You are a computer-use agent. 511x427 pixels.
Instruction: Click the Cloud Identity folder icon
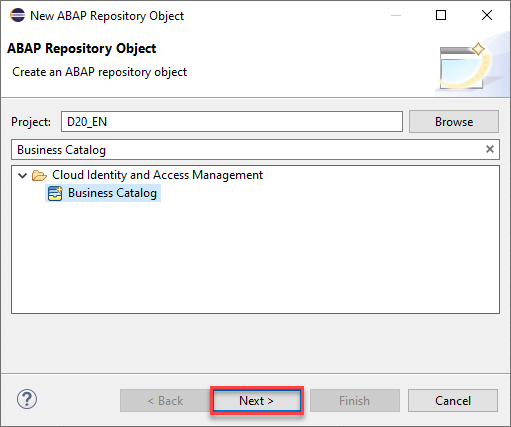39,175
